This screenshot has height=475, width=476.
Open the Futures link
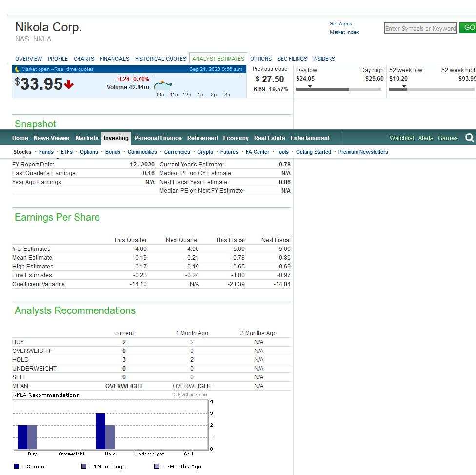click(229, 152)
